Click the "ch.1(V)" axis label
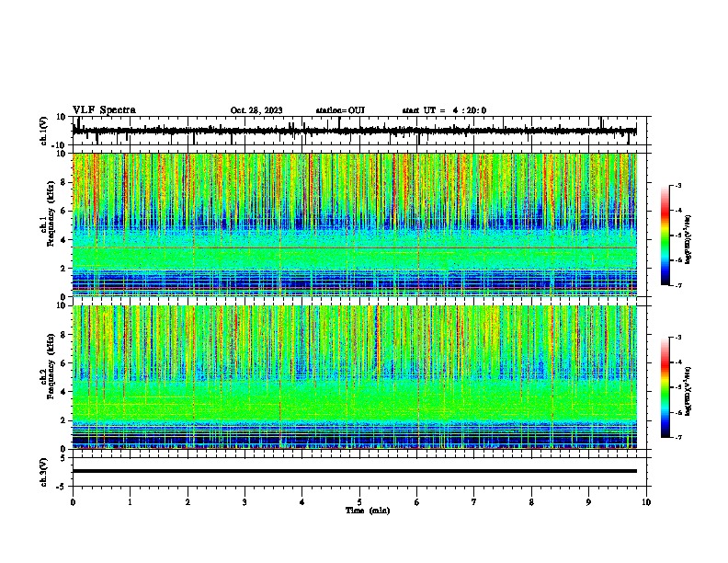The image size is (728, 563). 44,131
